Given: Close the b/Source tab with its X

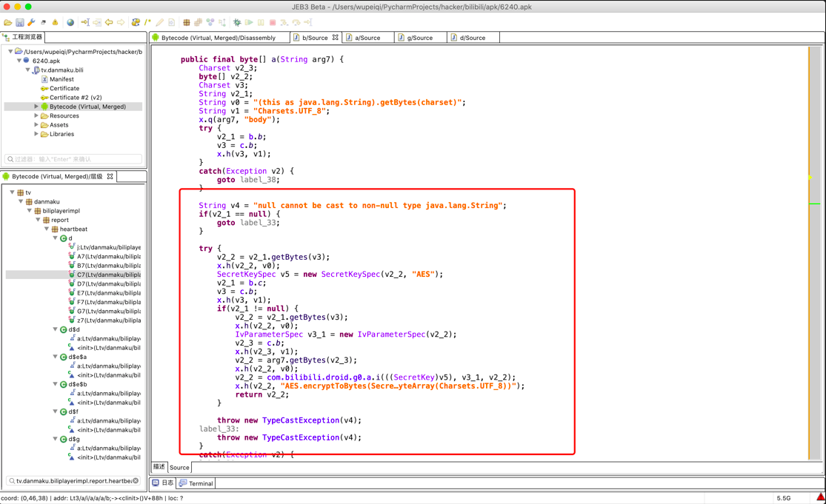Looking at the screenshot, I should coord(335,37).
